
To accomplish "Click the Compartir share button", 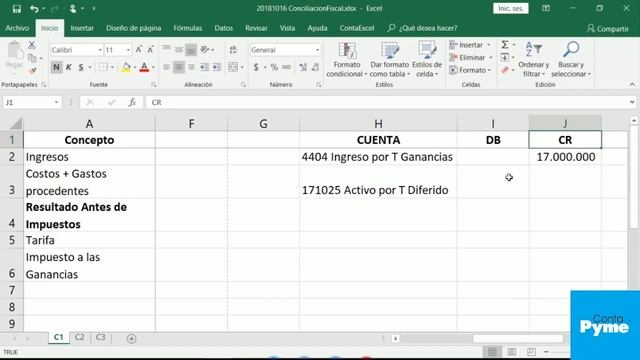I will tap(608, 29).
